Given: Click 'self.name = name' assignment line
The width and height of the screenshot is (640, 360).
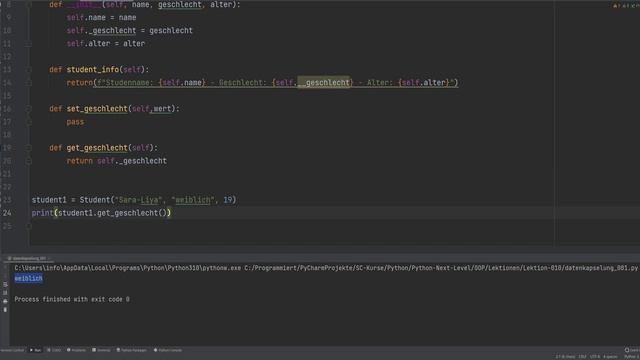Looking at the screenshot, I should pyautogui.click(x=102, y=18).
